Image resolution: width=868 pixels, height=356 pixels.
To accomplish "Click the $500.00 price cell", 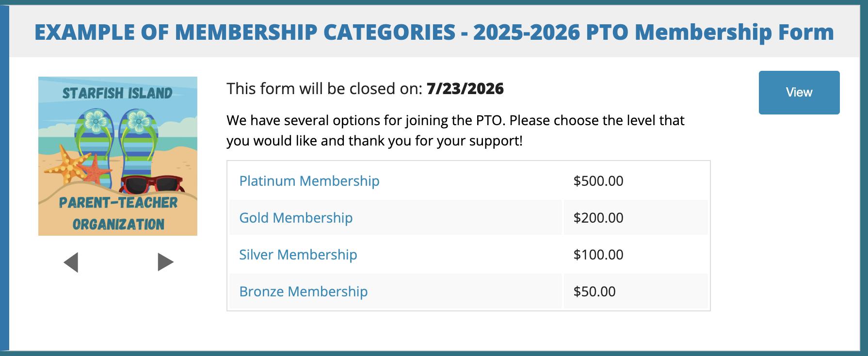I will [598, 181].
